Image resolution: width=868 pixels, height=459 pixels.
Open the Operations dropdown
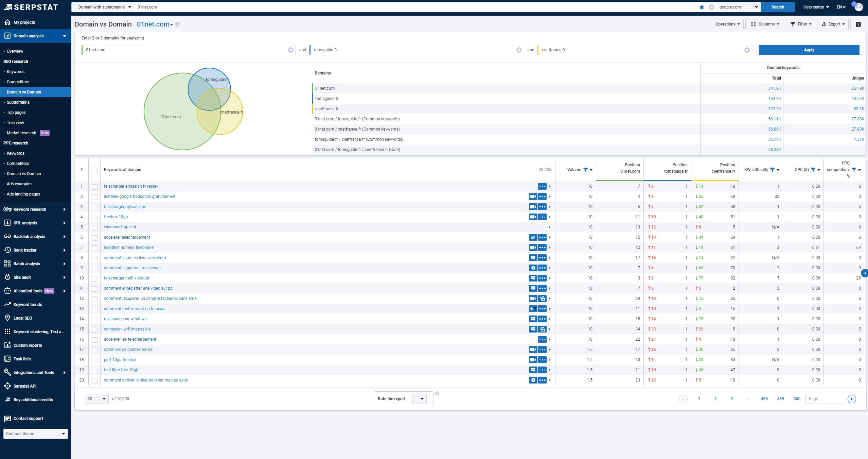[727, 24]
